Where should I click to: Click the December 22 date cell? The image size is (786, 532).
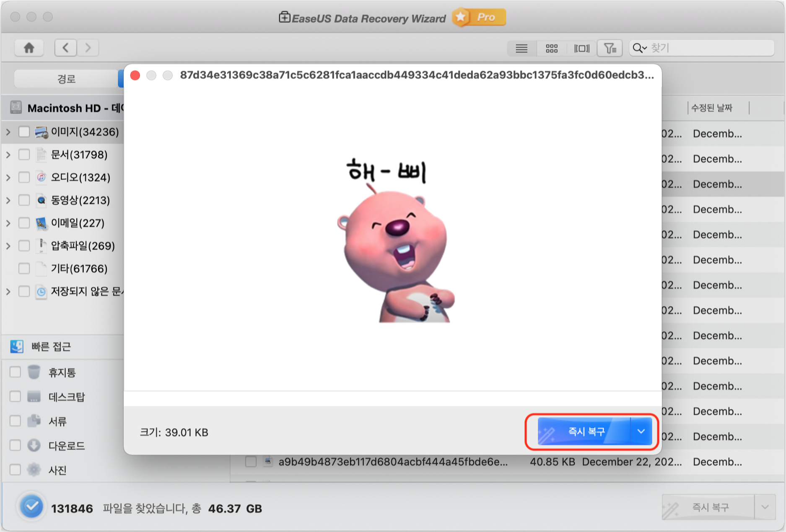pos(632,462)
